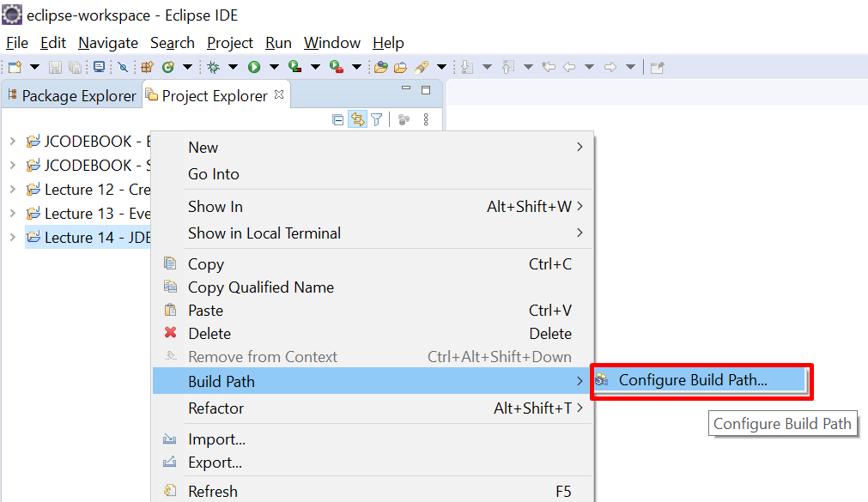Screen dimensions: 868x502
Task: Expand the Lecture 13 project tree node
Action: pos(13,213)
